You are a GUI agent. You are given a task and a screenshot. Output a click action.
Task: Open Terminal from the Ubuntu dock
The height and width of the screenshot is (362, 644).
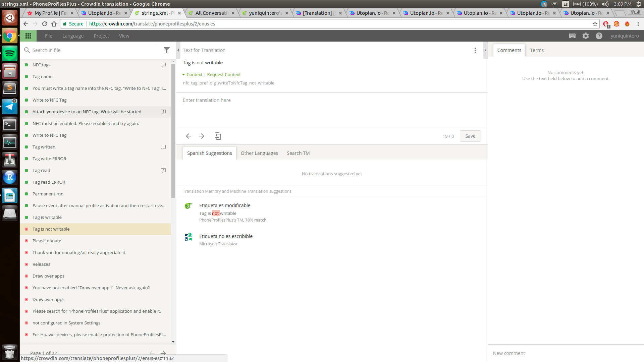[x=10, y=125]
